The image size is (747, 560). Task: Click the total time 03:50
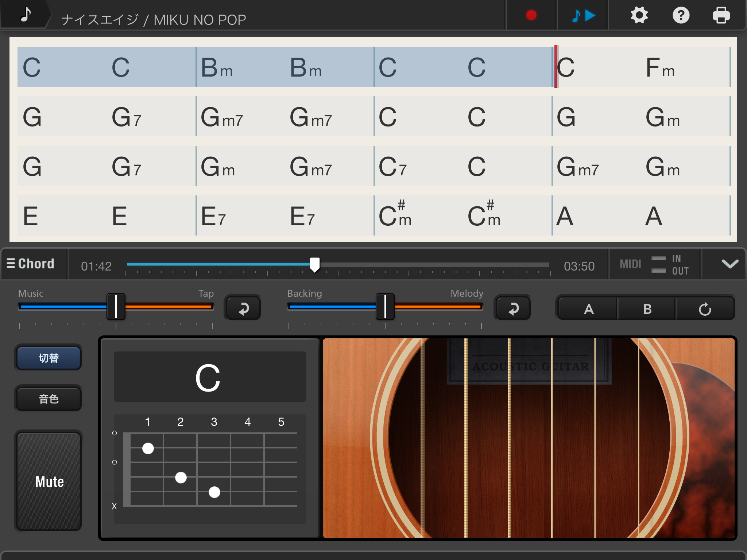click(x=579, y=266)
